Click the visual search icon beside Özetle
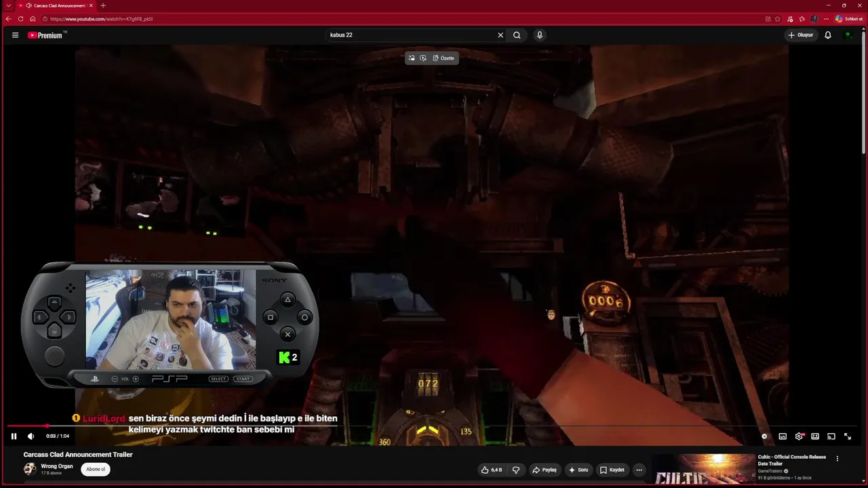The height and width of the screenshot is (488, 868). (423, 58)
